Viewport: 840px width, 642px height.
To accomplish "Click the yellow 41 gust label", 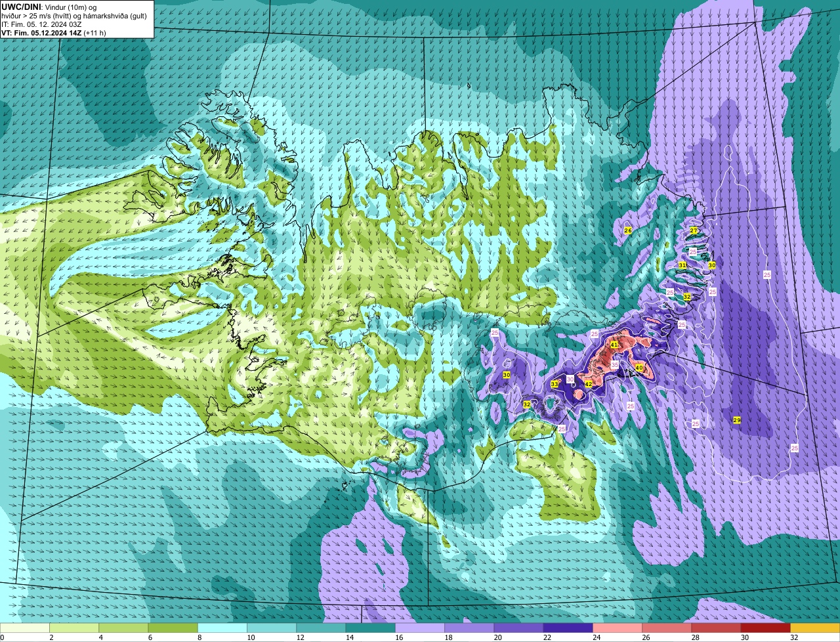I will coord(614,344).
